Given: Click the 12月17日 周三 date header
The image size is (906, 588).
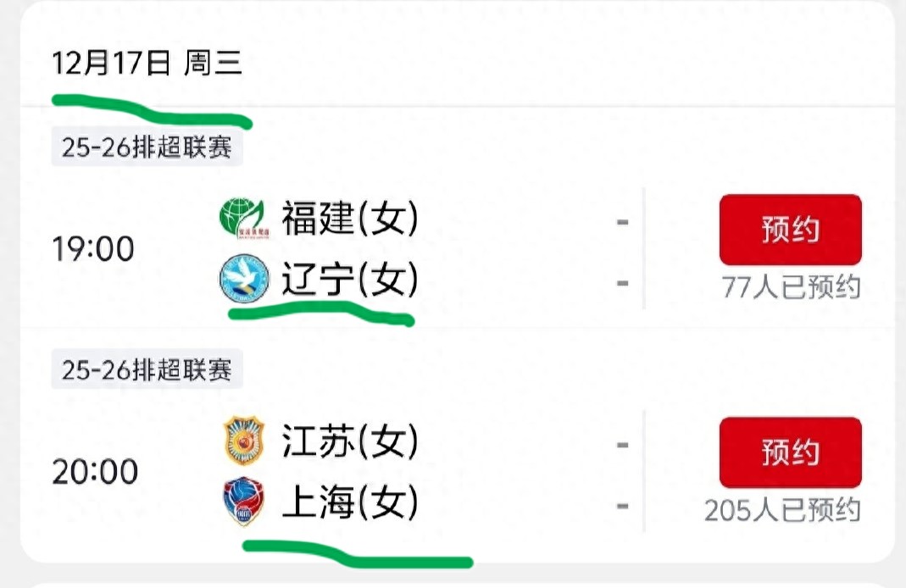Looking at the screenshot, I should click(x=147, y=64).
